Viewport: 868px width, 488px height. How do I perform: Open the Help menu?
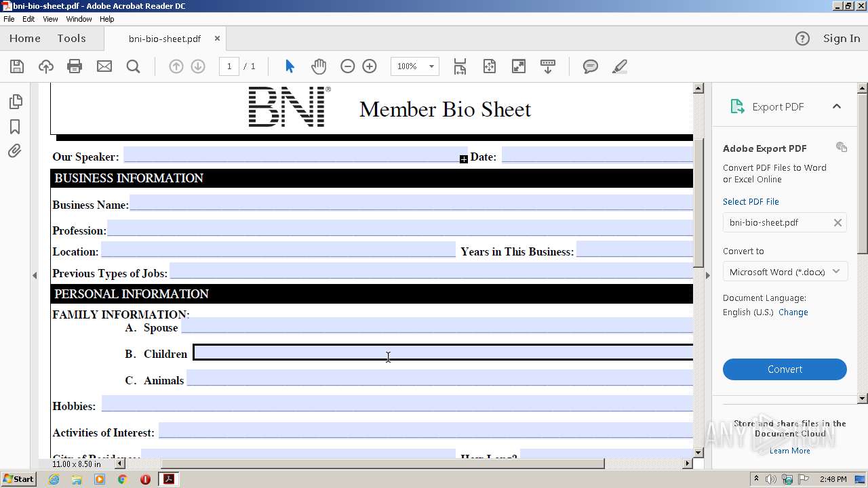(107, 19)
